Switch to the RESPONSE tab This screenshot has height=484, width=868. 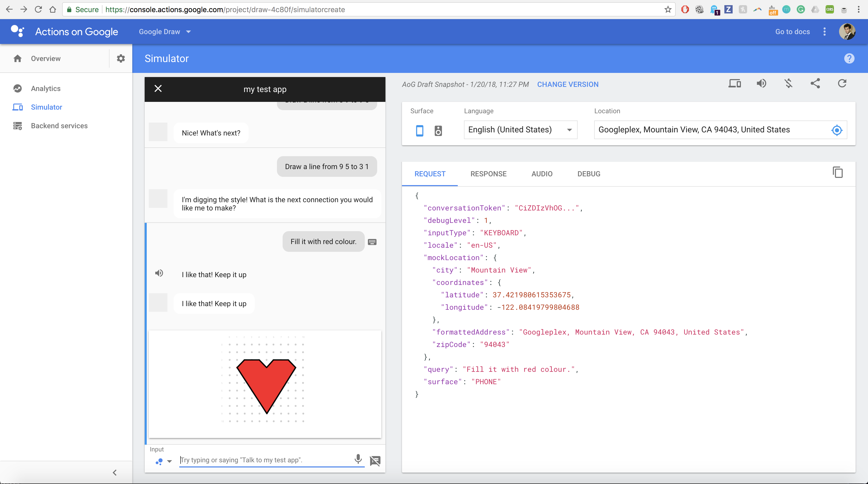488,174
